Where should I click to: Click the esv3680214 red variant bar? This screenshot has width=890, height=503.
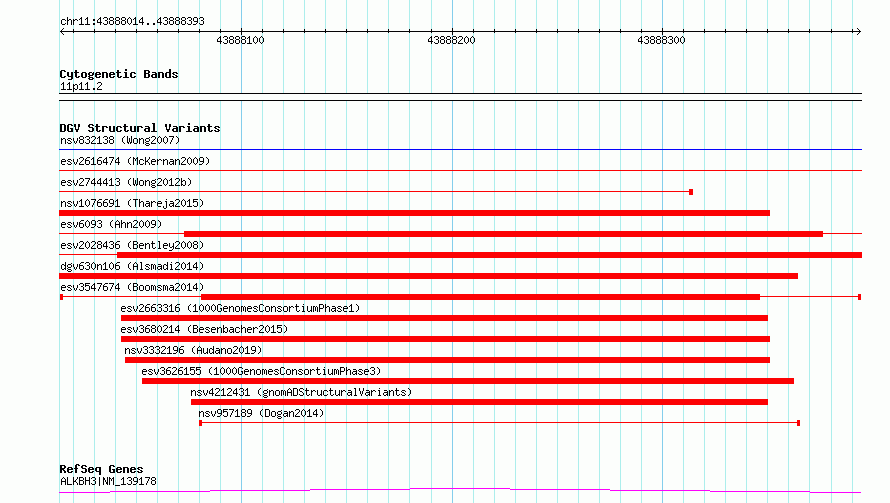tap(445, 339)
